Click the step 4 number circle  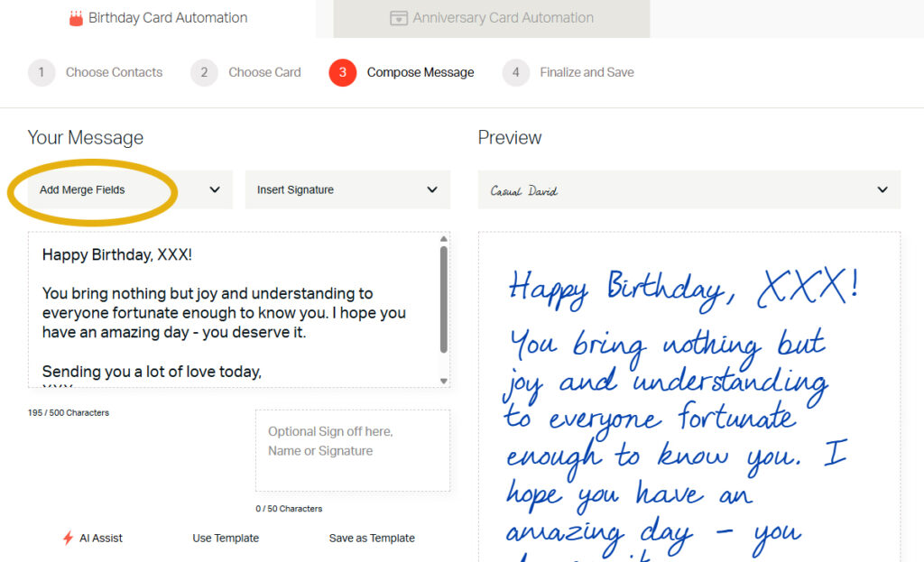click(x=515, y=72)
